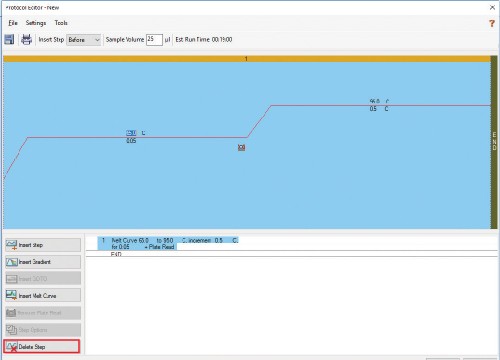Click the Insert Step button
Viewport: 500px width, 360px height.
43,245
